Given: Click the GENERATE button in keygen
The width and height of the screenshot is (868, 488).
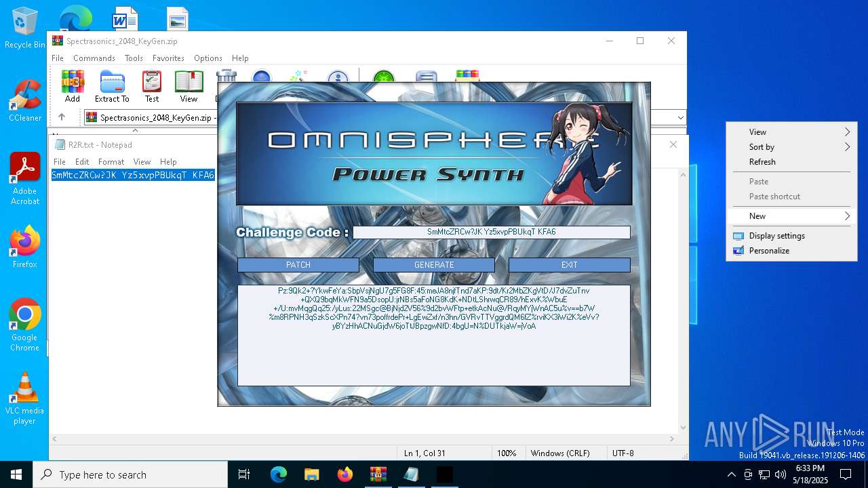Looking at the screenshot, I should [x=434, y=265].
